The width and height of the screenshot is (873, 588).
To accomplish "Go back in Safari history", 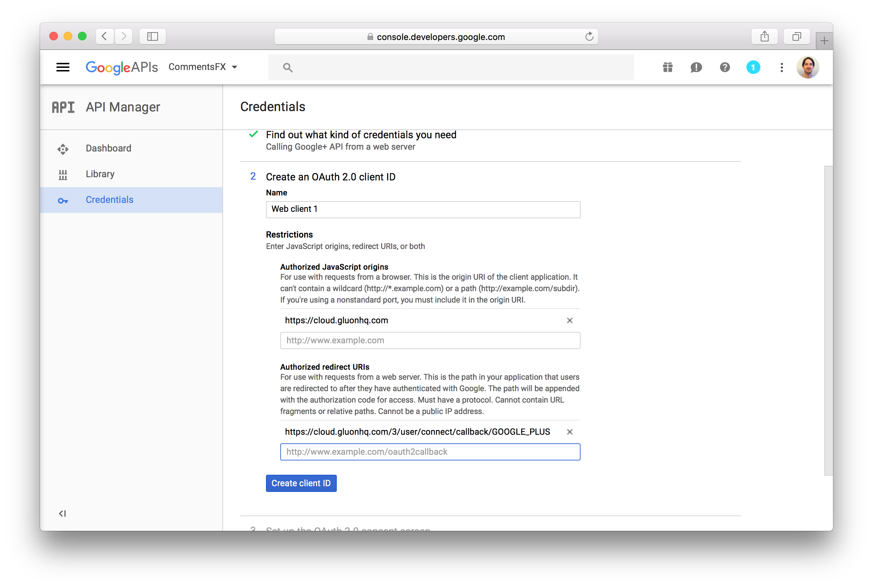I will tap(105, 36).
